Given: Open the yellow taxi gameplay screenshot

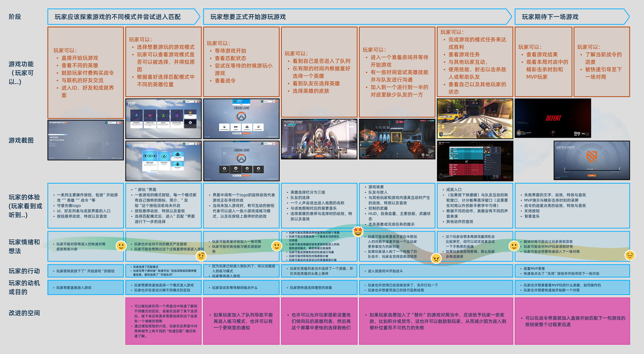Looking at the screenshot, I should coord(475,119).
